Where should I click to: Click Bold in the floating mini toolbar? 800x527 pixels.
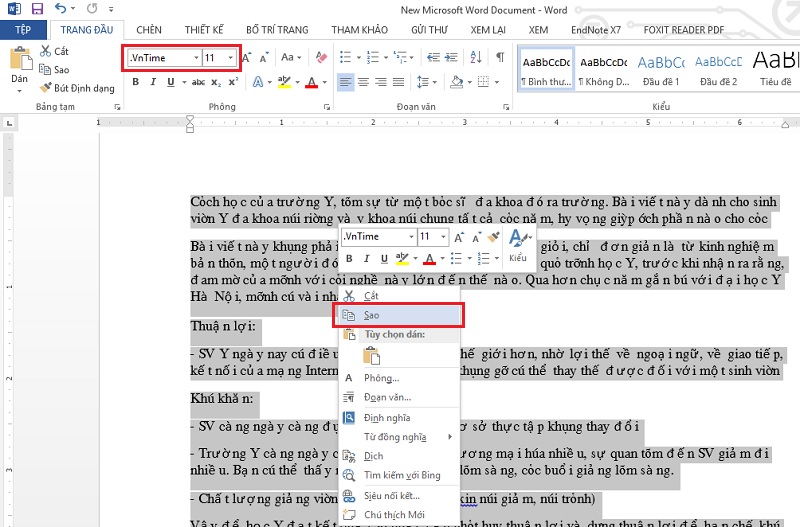coord(349,259)
